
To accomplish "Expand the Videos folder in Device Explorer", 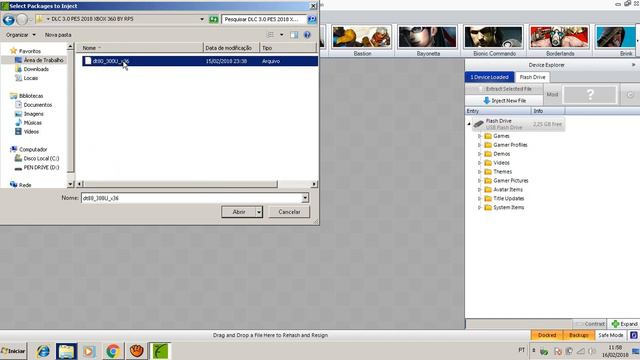I will [480, 163].
